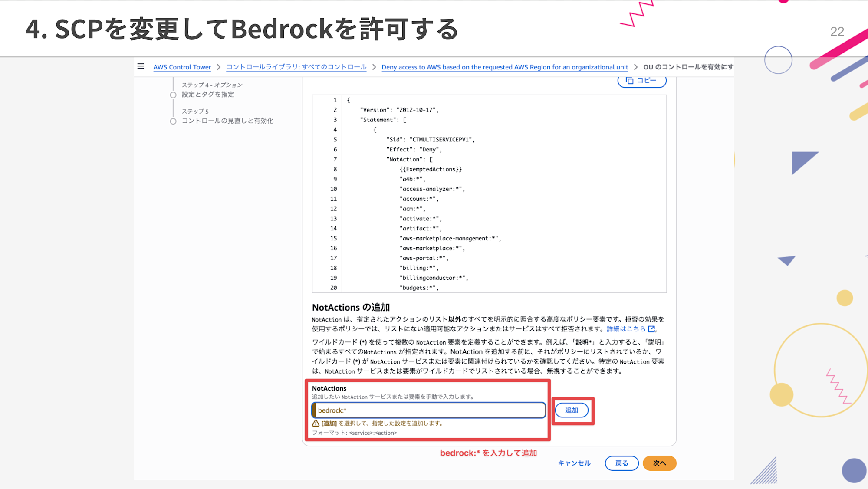The image size is (868, 489).
Task: Click the "activate:*" line
Action: pos(421,219)
